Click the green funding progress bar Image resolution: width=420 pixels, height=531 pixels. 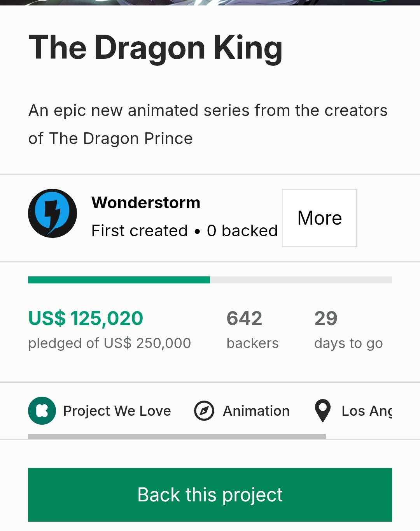click(119, 280)
